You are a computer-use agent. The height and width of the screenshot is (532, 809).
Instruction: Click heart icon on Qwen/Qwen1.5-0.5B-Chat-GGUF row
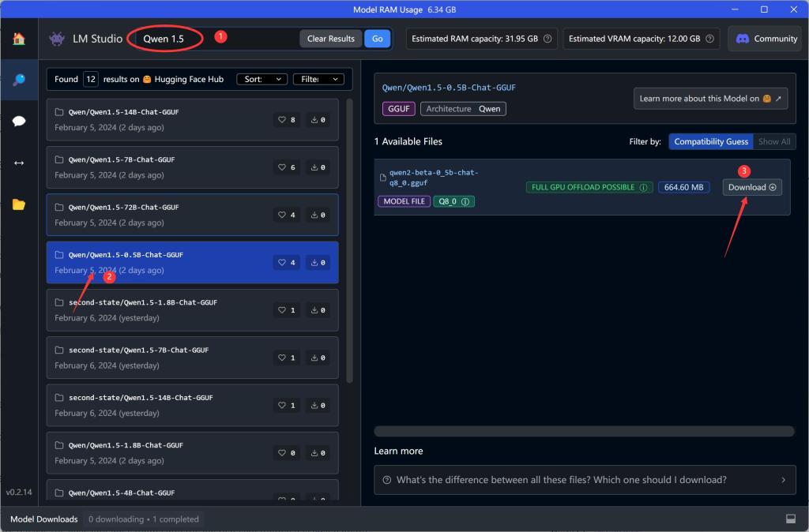click(282, 262)
